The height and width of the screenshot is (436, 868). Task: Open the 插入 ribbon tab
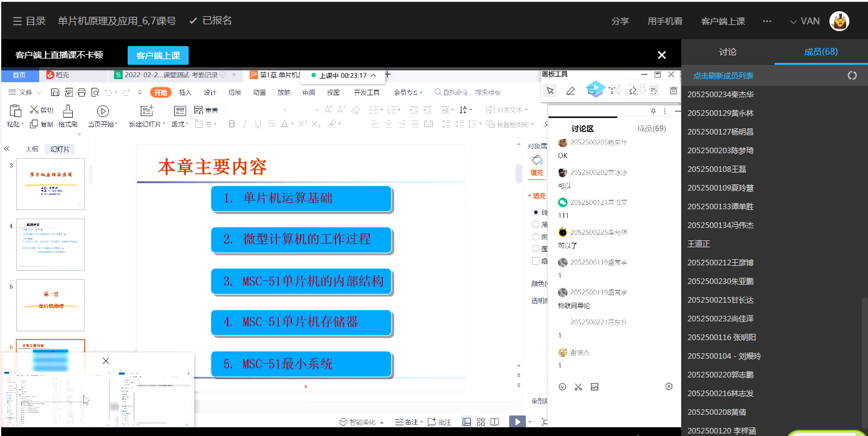click(x=185, y=92)
